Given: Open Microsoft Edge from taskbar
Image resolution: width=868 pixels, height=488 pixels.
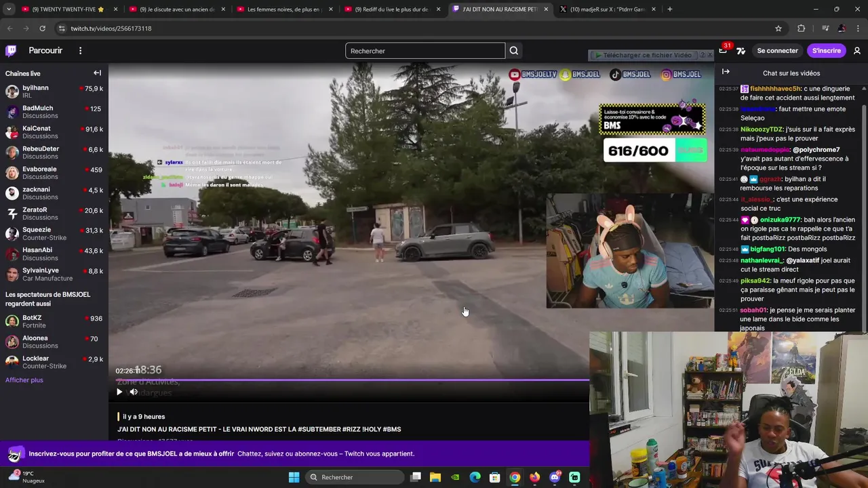Looking at the screenshot, I should coord(475,477).
